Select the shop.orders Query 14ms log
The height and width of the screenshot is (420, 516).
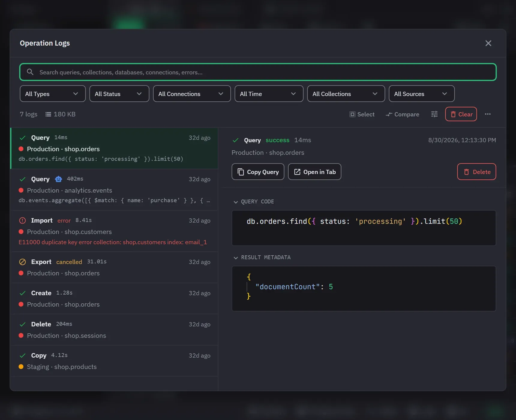[114, 148]
